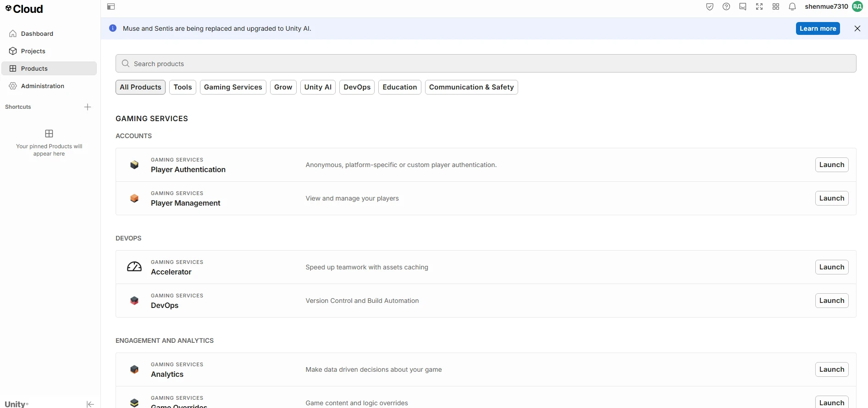Click the expand fullscreen icon in header
The image size is (868, 408).
(x=759, y=6)
